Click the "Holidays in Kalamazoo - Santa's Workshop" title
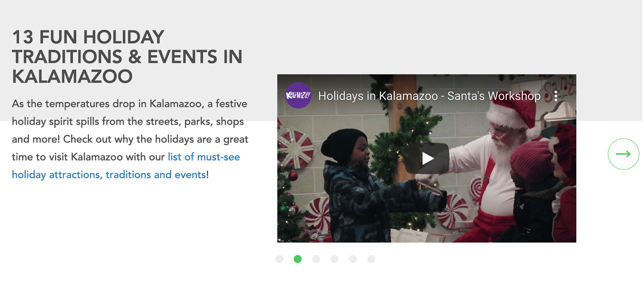644x282 pixels. (429, 96)
